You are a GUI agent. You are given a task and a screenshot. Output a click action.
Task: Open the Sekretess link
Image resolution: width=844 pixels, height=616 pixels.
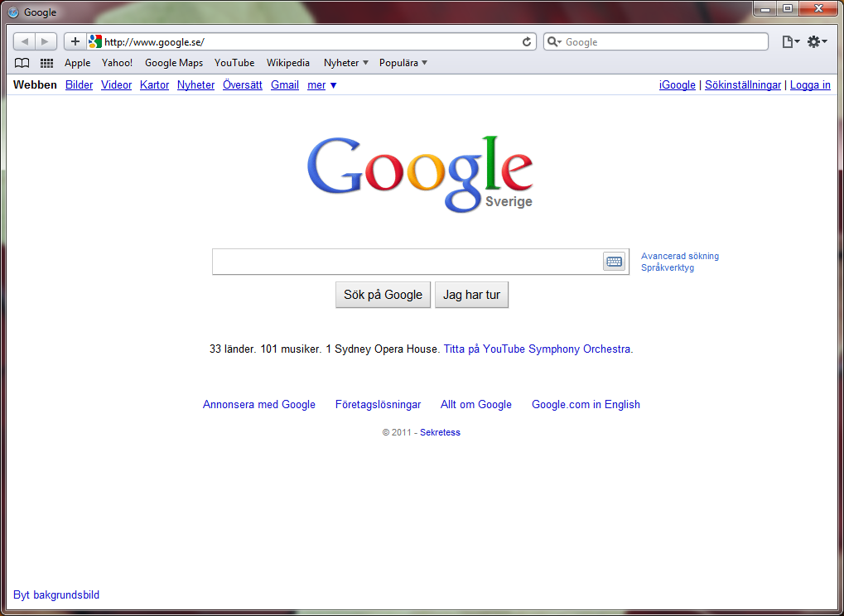coord(440,432)
